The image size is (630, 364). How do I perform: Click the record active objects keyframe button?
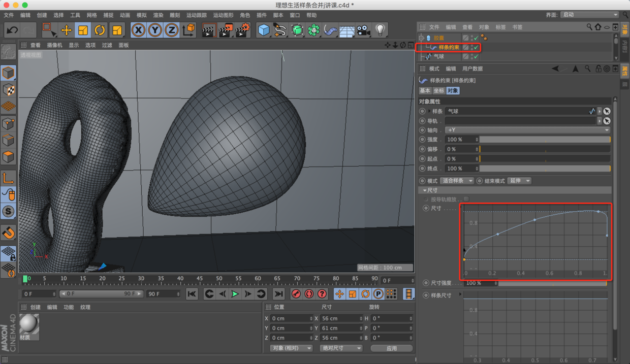(296, 294)
